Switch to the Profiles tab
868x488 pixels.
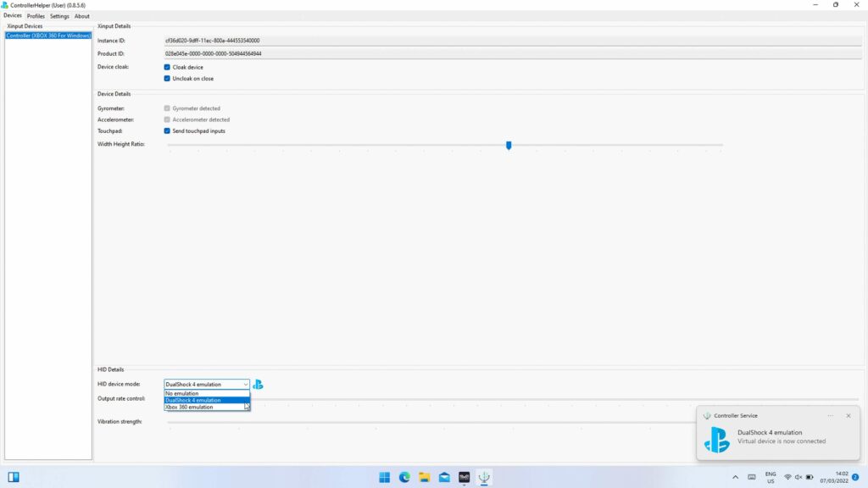(36, 16)
